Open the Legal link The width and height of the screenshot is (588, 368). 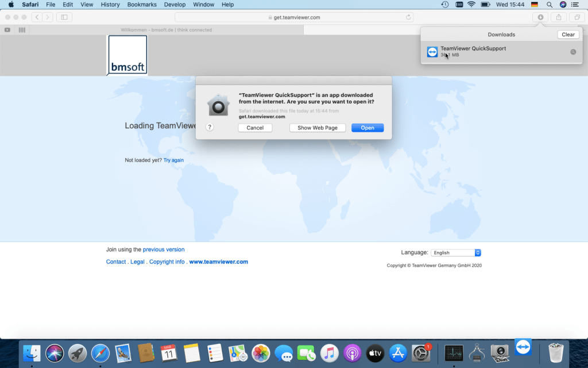point(137,262)
